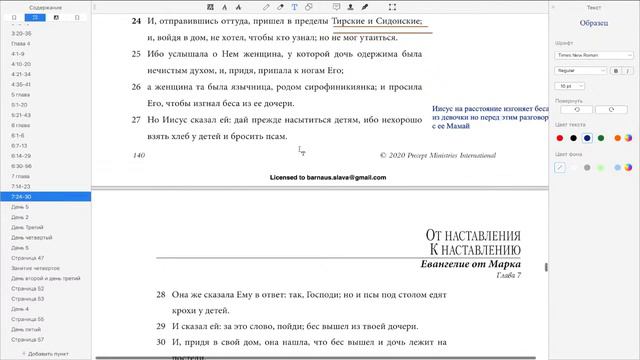Select the stamp tool
640x360 pixels.
point(350,7)
